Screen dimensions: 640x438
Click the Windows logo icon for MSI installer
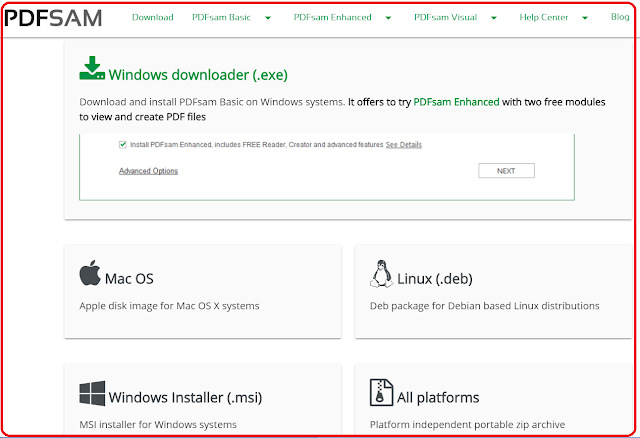click(x=92, y=393)
